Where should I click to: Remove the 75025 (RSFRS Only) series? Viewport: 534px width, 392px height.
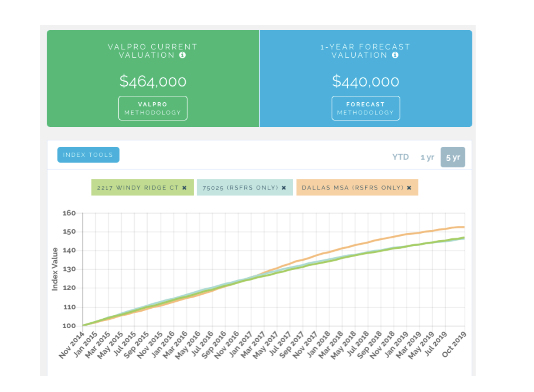(x=284, y=188)
